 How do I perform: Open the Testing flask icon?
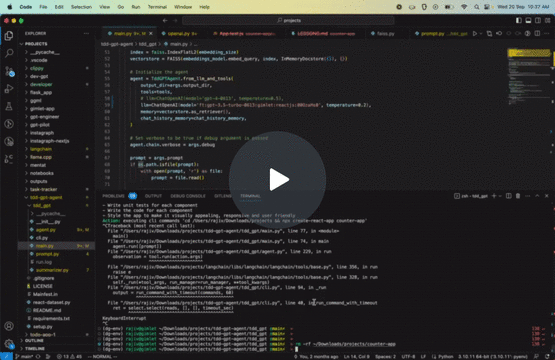9,106
